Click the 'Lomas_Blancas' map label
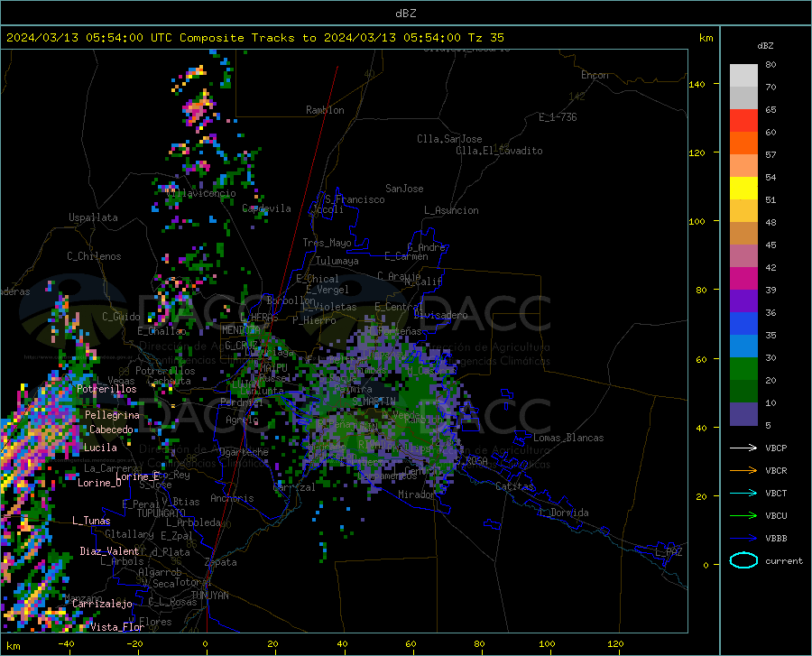 (x=568, y=438)
